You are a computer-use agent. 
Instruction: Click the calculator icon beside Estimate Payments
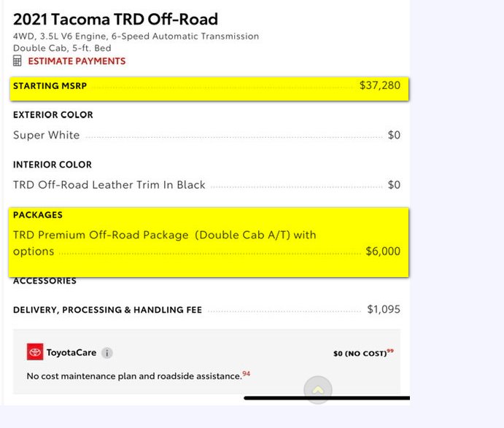click(x=18, y=61)
